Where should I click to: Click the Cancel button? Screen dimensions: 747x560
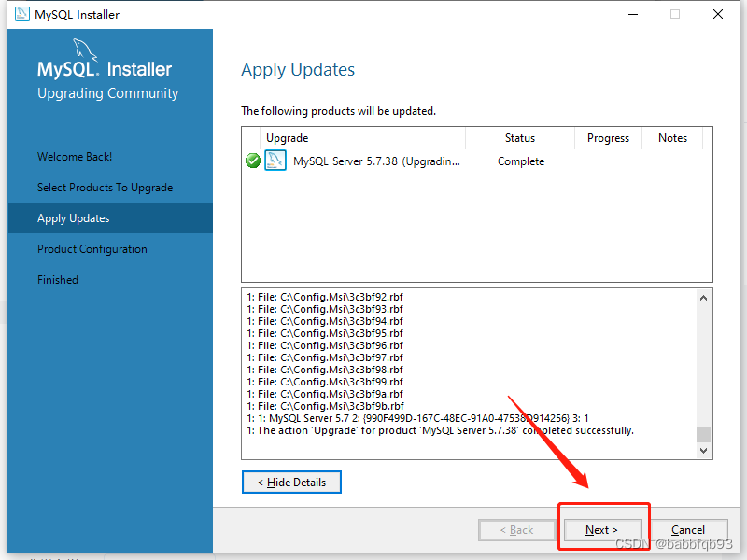click(x=688, y=530)
